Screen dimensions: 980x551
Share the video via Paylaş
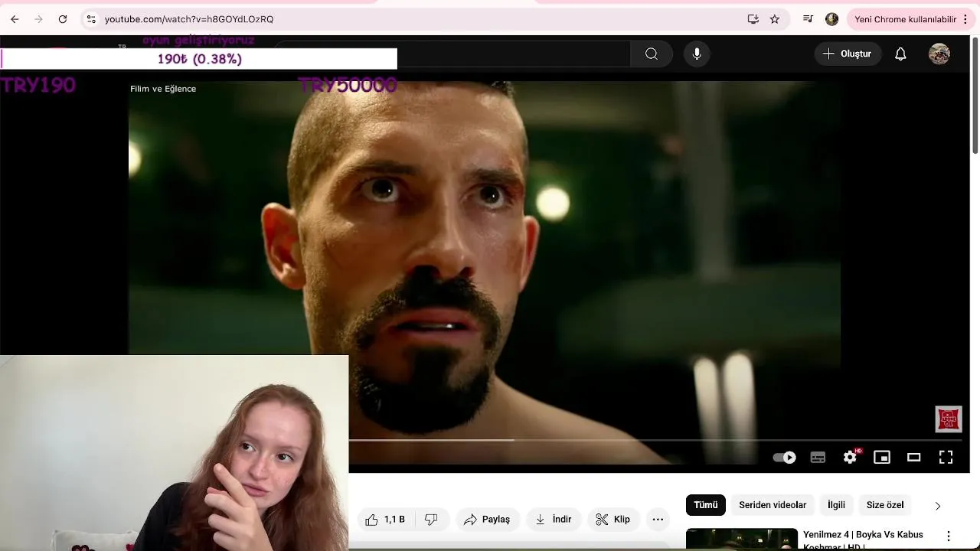coord(487,520)
